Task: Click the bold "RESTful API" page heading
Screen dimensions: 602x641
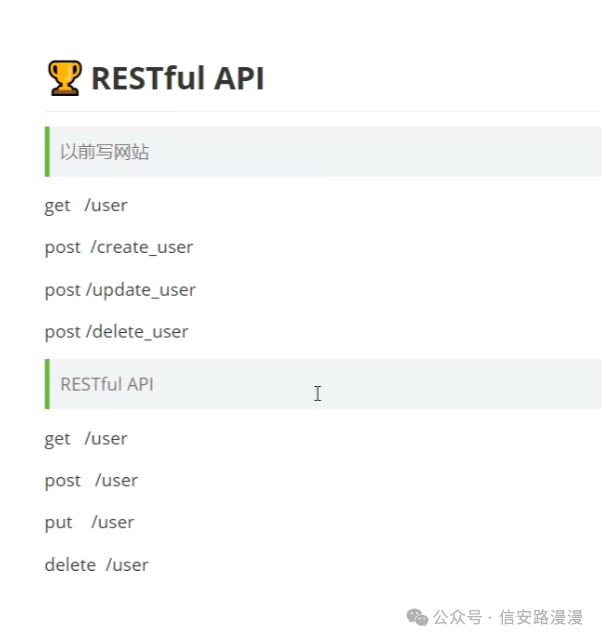Action: pos(177,77)
